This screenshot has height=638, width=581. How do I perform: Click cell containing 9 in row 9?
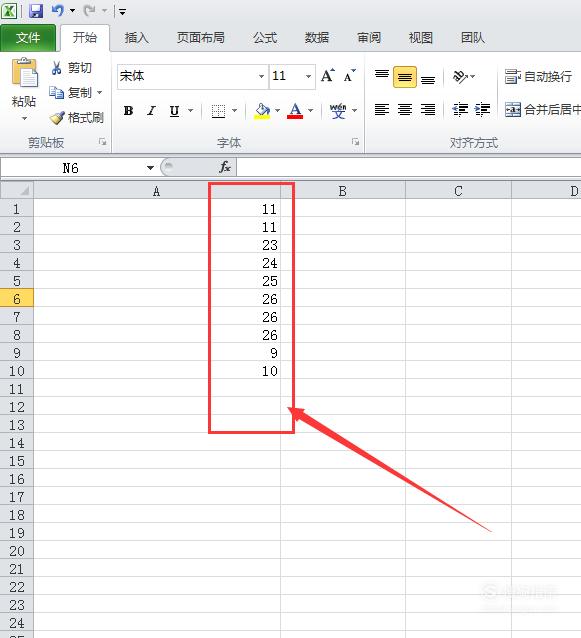coord(157,353)
